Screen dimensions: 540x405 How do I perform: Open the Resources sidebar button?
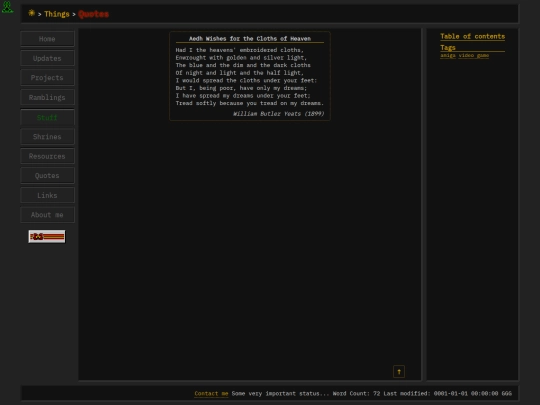tap(47, 156)
